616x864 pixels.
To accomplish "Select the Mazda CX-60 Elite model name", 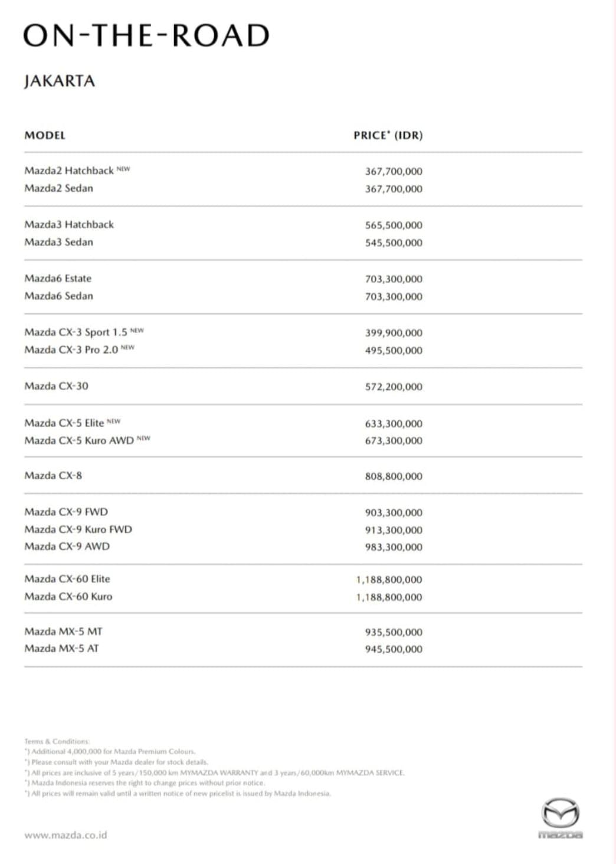I will point(67,579).
